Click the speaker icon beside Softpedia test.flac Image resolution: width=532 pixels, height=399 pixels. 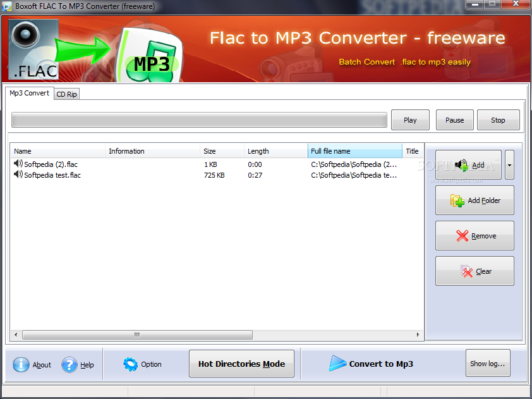click(18, 175)
